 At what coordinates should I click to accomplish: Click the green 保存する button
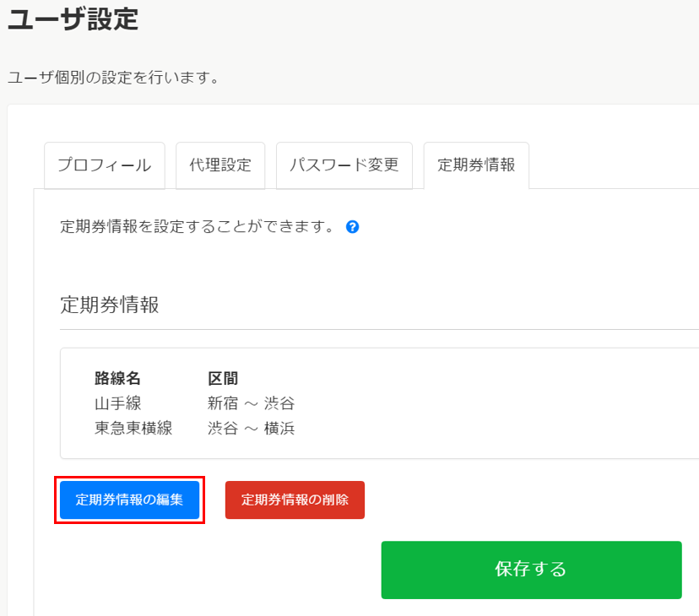(531, 570)
